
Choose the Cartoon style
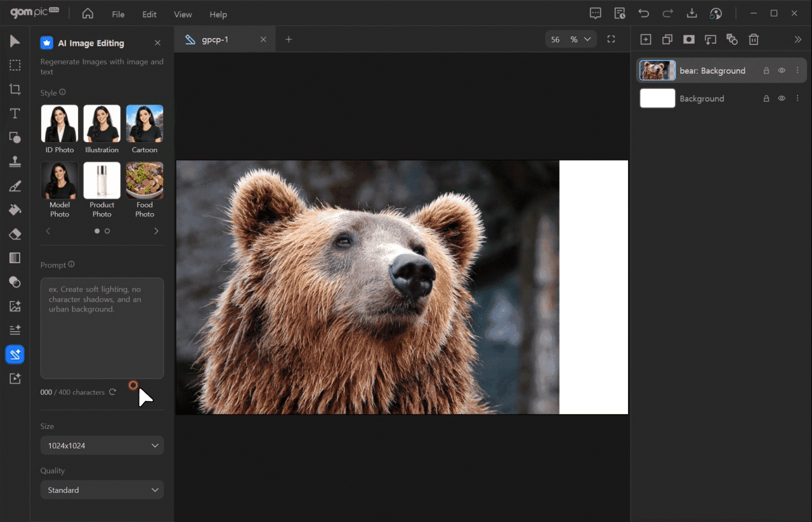(x=145, y=129)
